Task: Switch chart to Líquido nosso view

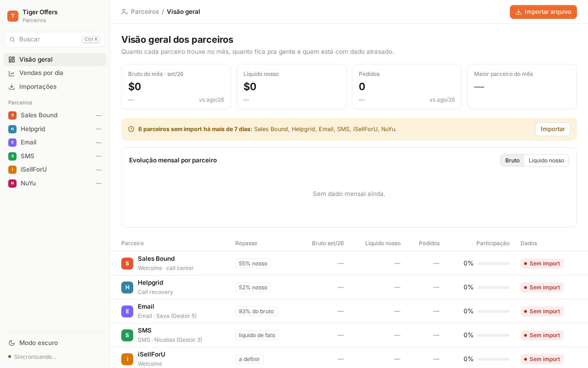Action: click(x=546, y=161)
